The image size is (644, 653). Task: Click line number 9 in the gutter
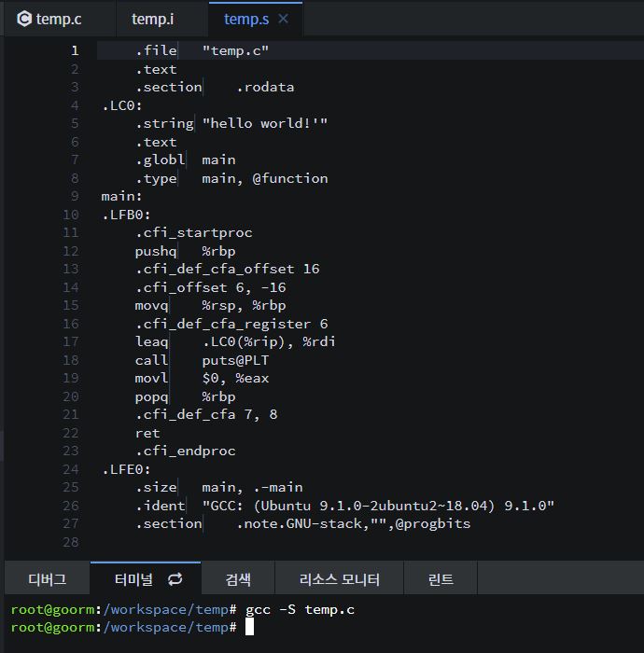75,196
